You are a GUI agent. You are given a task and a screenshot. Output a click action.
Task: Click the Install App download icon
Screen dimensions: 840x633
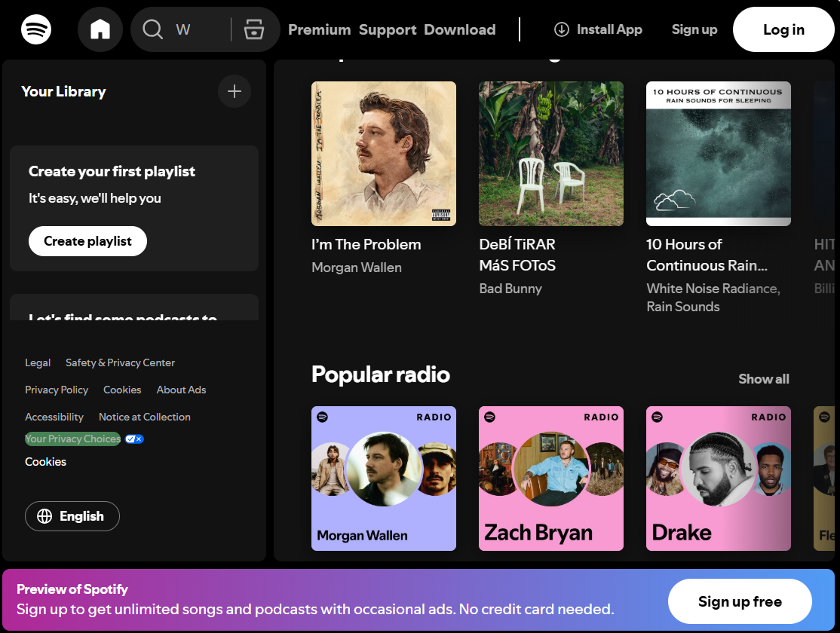[x=562, y=29]
